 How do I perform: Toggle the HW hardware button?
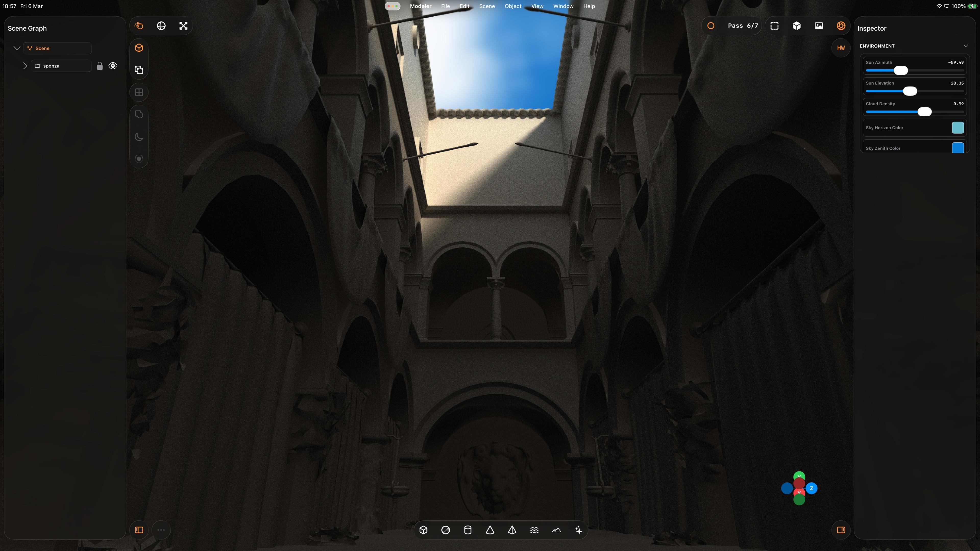click(841, 48)
